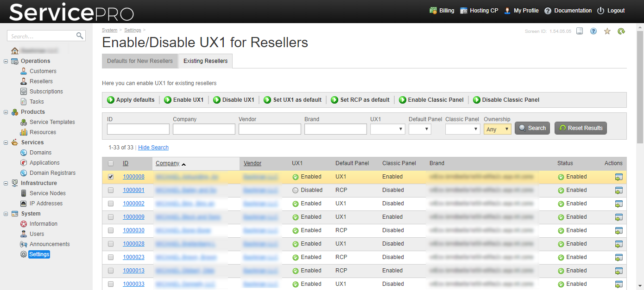Click the Announcements megaphone icon in the sidebar
The height and width of the screenshot is (290, 644).
coord(24,244)
